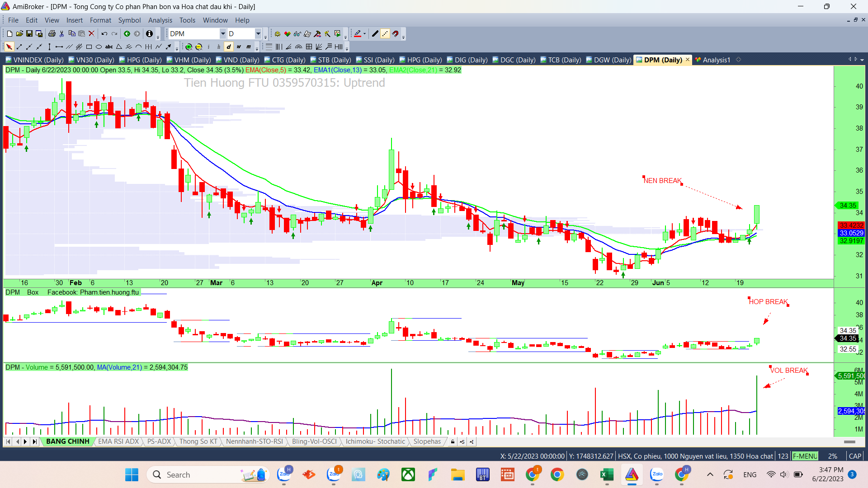Click the zoom in magnifier icon
Image resolution: width=868 pixels, height=488 pixels.
[189, 47]
